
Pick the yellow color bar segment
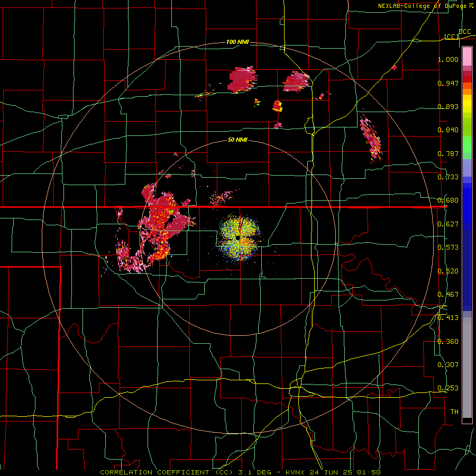pos(467,104)
